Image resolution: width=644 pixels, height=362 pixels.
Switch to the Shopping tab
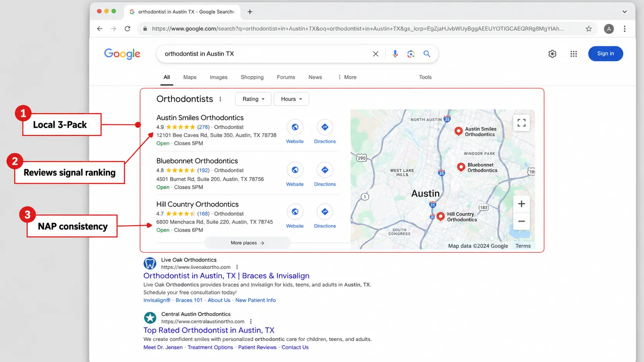coord(252,77)
